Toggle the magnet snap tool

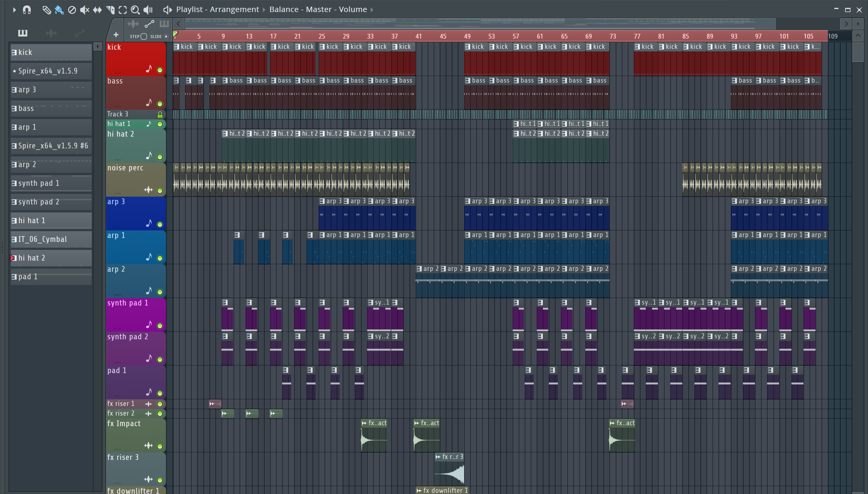(x=27, y=10)
